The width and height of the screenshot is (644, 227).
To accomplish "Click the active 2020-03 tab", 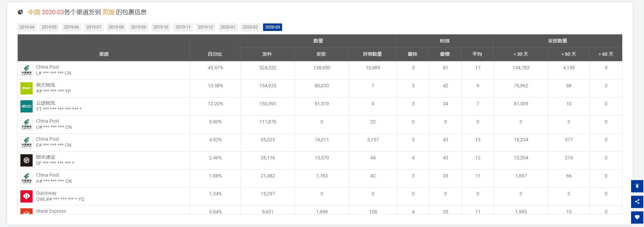I will click(273, 27).
